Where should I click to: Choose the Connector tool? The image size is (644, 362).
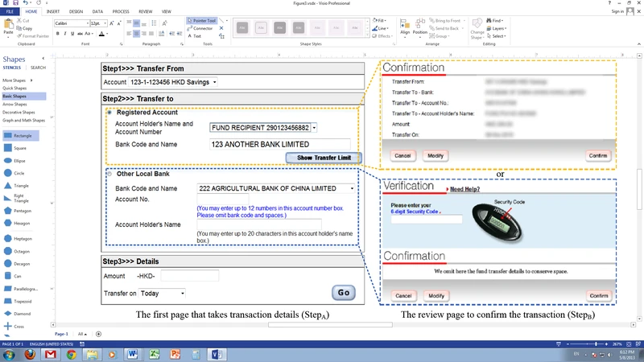coord(201,28)
